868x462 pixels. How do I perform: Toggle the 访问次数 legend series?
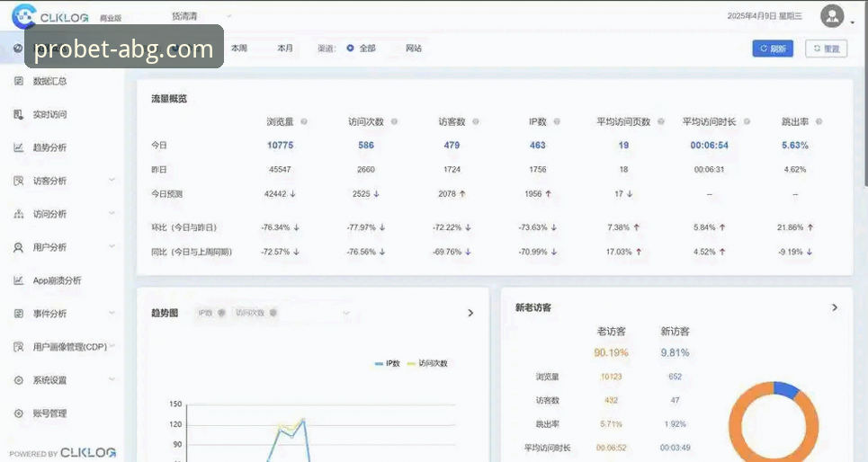click(427, 363)
